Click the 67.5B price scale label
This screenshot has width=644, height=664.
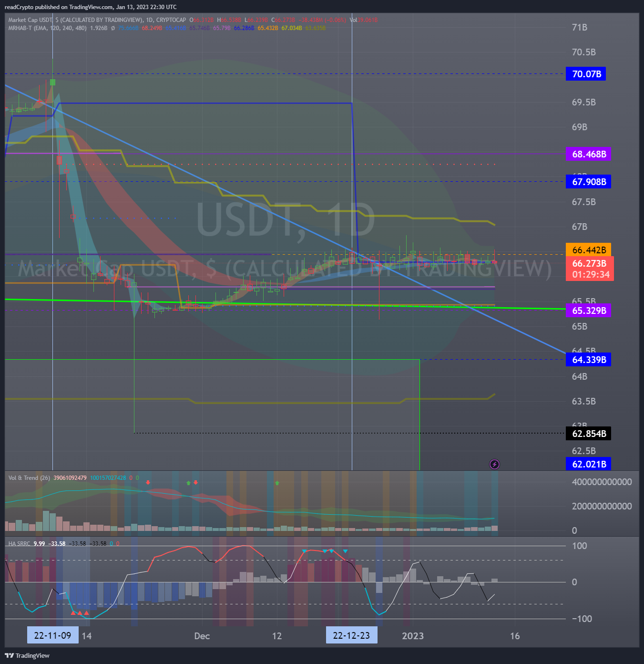coord(584,202)
